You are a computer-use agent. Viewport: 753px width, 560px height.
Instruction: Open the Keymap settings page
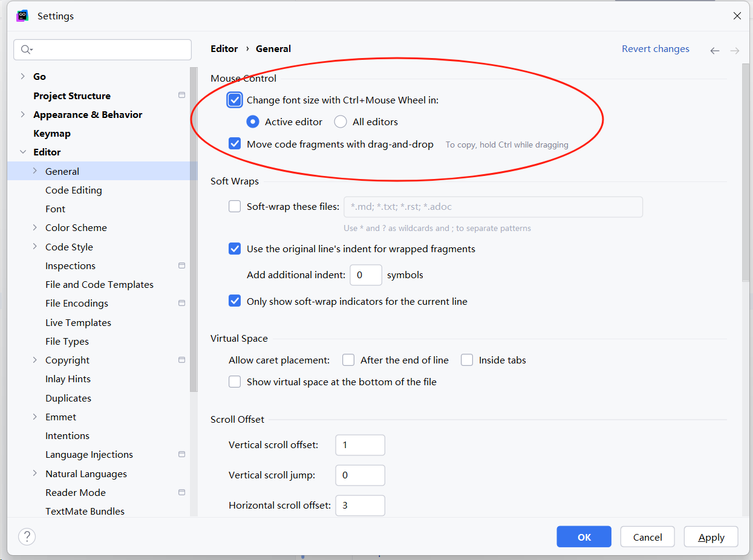[x=52, y=134]
